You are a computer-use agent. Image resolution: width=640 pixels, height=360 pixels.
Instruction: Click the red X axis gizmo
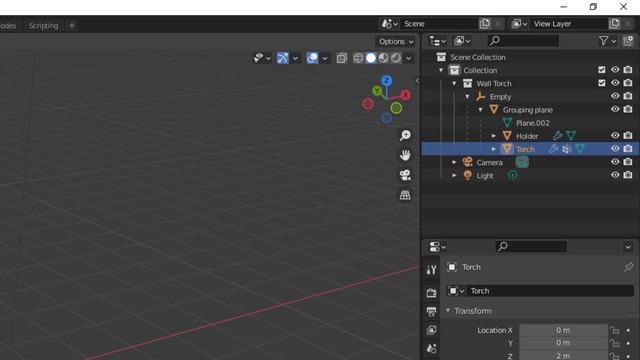point(405,95)
